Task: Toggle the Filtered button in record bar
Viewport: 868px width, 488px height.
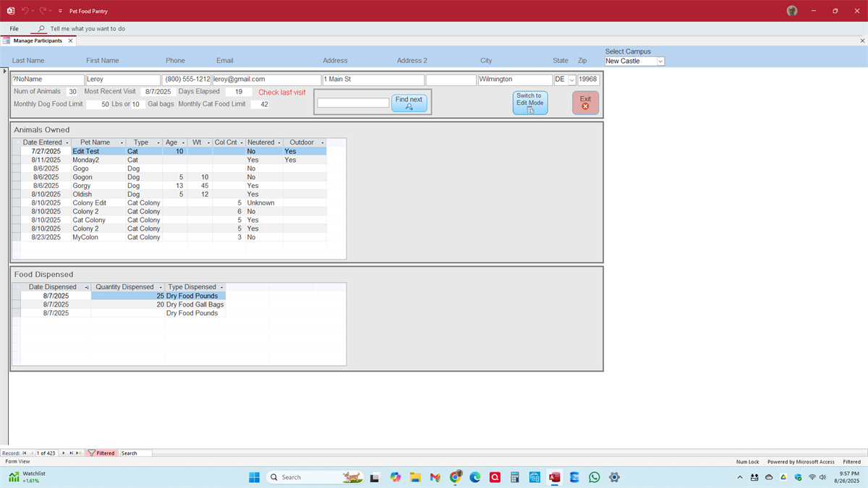Action: click(101, 453)
